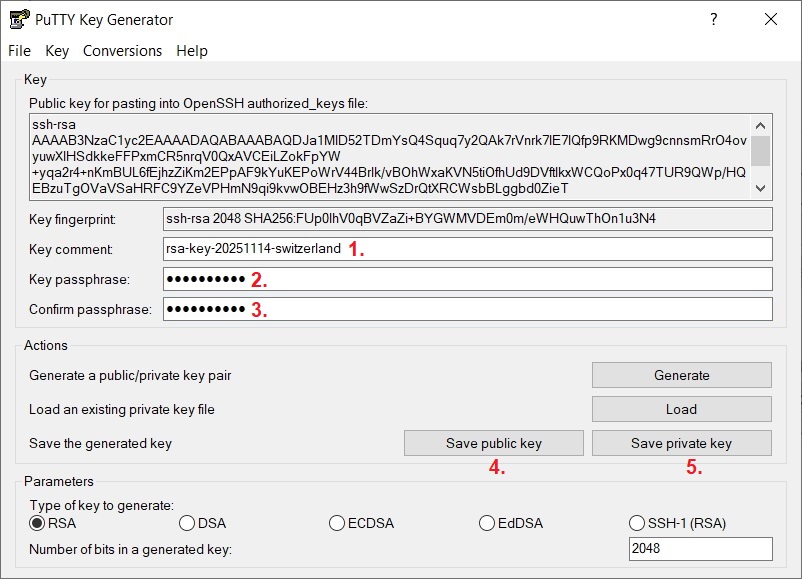Focus the Number of bits field
The height and width of the screenshot is (579, 802).
tap(700, 549)
